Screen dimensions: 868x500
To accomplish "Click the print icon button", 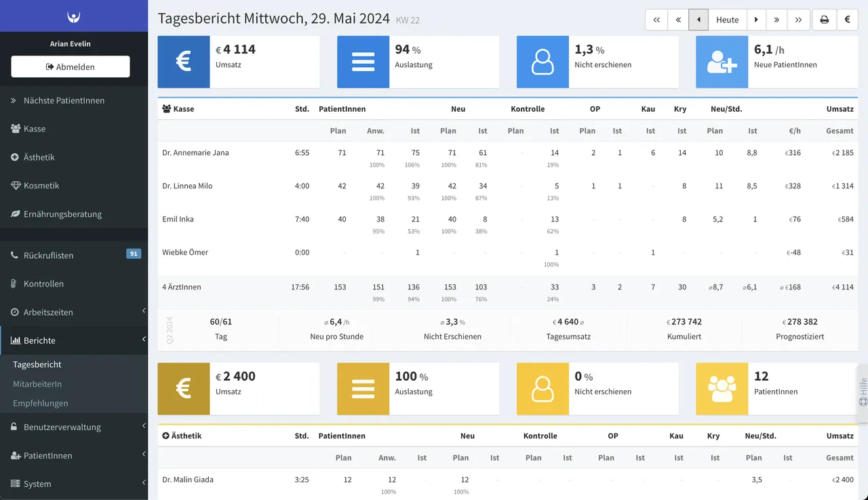I will tap(825, 20).
